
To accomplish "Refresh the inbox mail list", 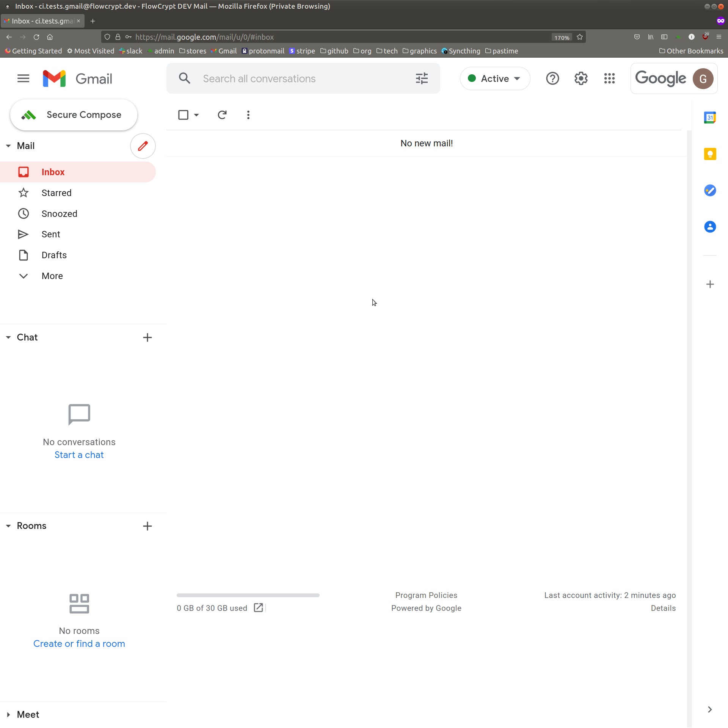I will tap(222, 115).
